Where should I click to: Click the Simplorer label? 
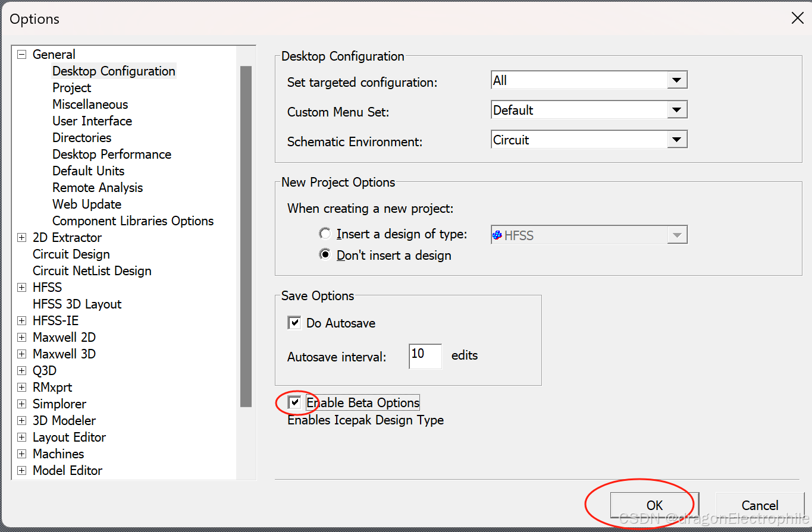[x=59, y=404]
